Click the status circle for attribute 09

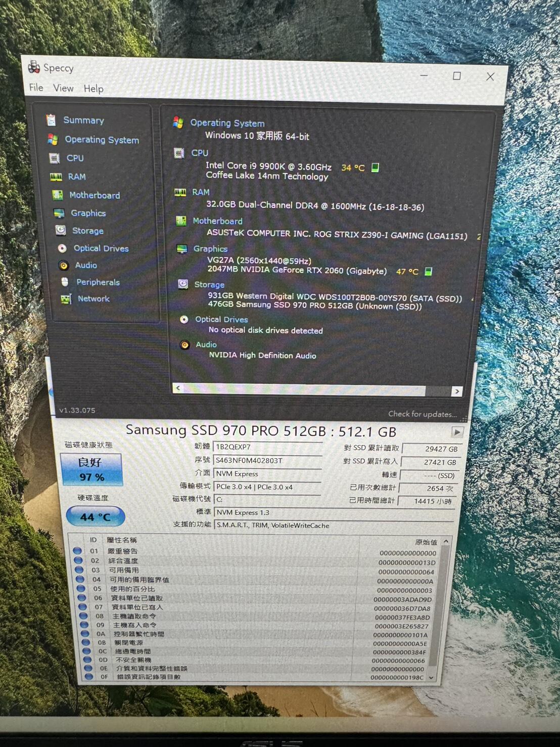84,625
